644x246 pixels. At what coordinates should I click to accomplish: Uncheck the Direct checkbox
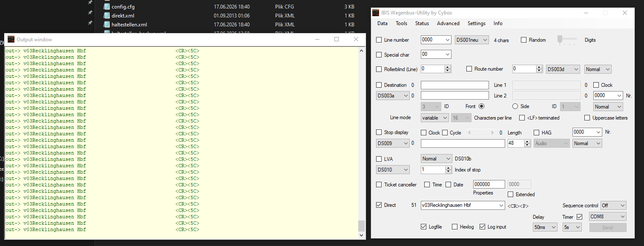click(x=379, y=205)
